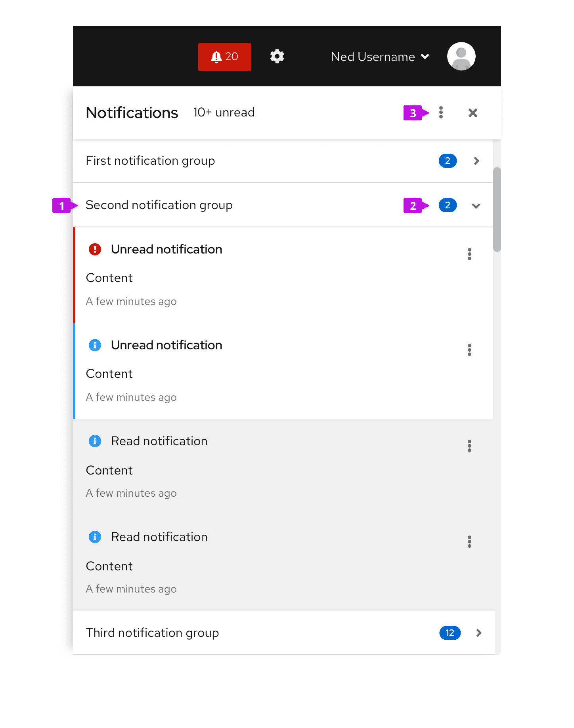The width and height of the screenshot is (574, 728).
Task: Click the Second notification group title
Action: click(x=159, y=205)
